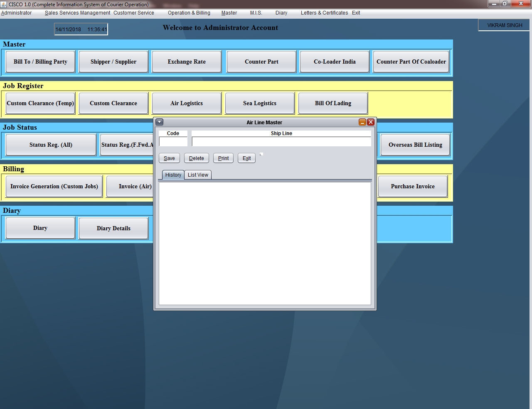Switch to the List View tab
The width and height of the screenshot is (532, 409).
tap(198, 175)
